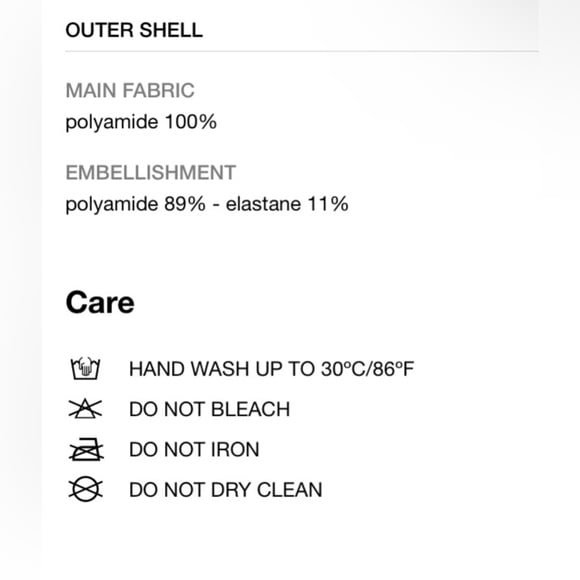Click the do not bleach triangle icon
580x580 pixels.
85,409
